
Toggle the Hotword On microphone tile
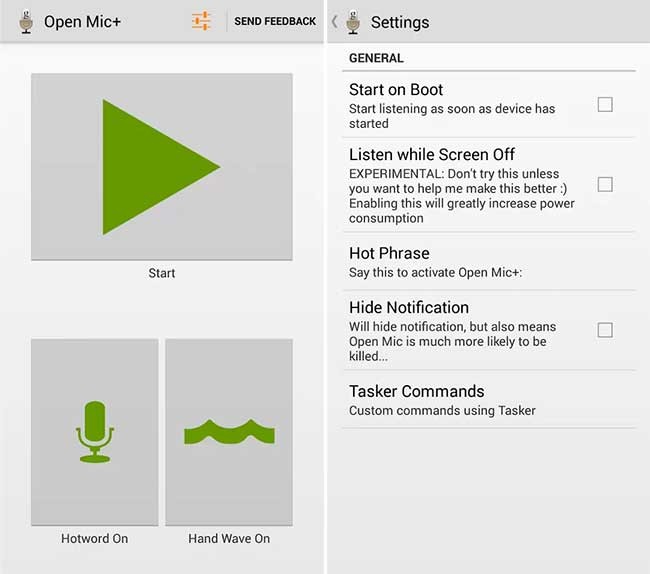[95, 432]
